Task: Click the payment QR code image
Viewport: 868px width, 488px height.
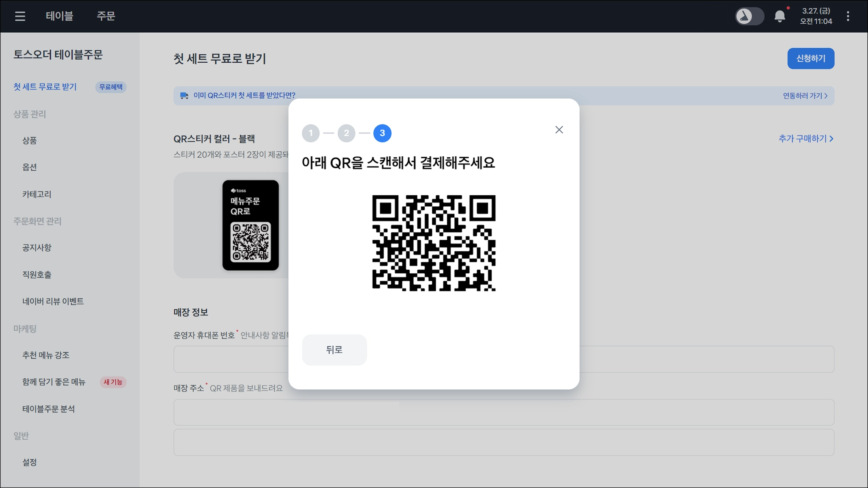Action: point(434,243)
